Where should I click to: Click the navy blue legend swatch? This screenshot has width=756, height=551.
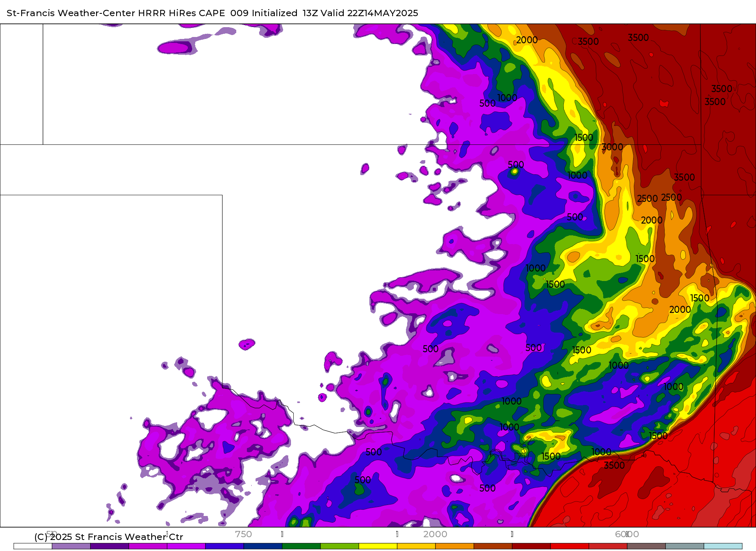pos(263,546)
